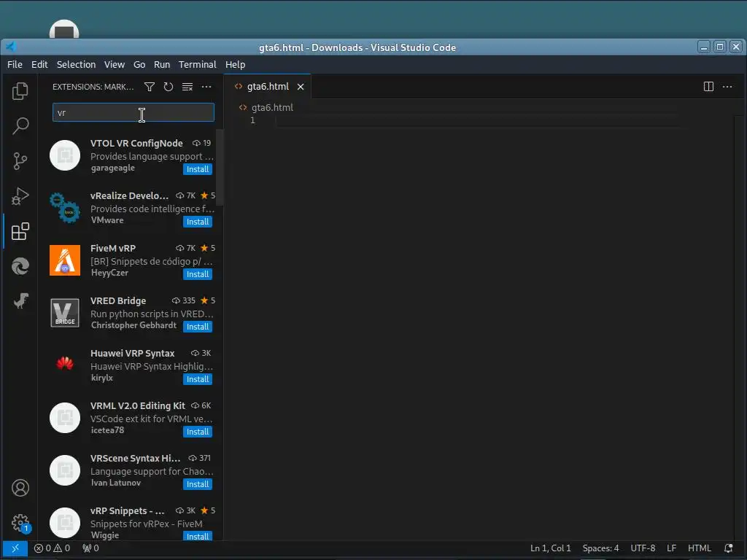Show errors and warnings problems panel
The width and height of the screenshot is (747, 560).
52,548
